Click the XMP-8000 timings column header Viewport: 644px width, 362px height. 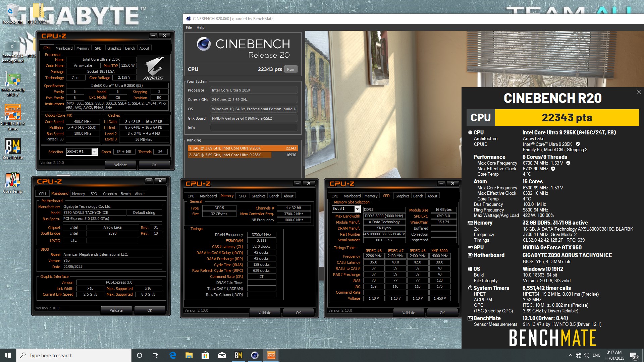pyautogui.click(x=439, y=251)
